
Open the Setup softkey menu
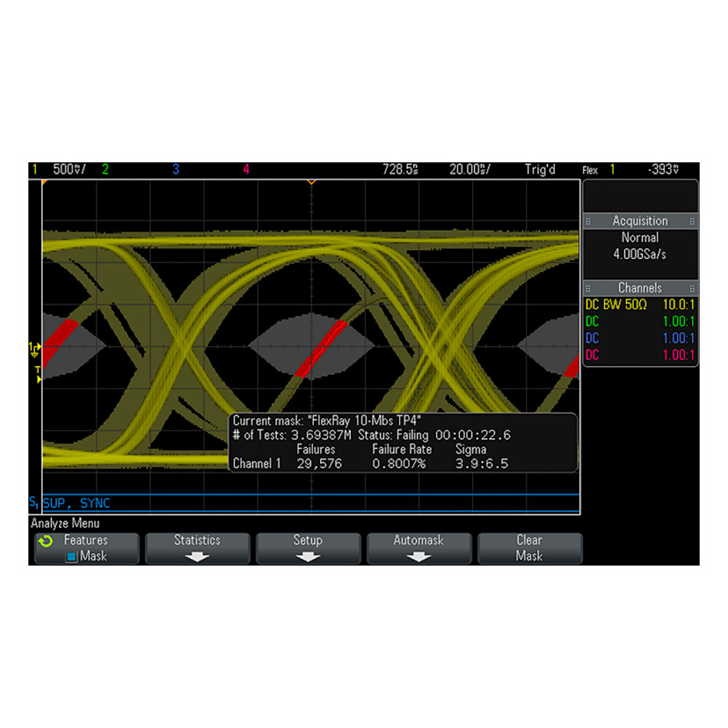[x=308, y=549]
